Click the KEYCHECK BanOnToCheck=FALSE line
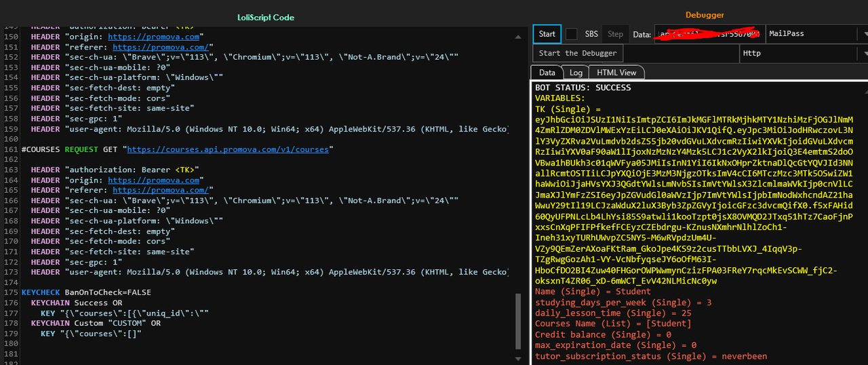The image size is (868, 365). pyautogui.click(x=86, y=292)
